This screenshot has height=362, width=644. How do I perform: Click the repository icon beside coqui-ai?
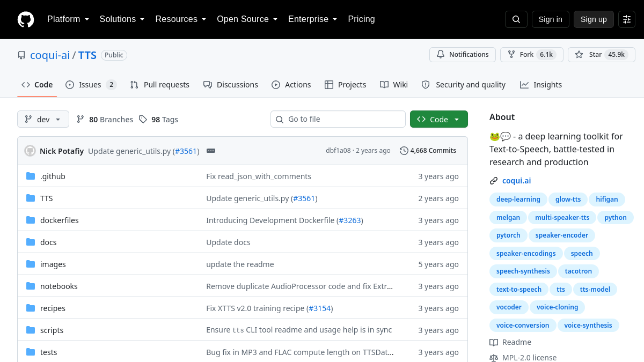[x=21, y=55]
